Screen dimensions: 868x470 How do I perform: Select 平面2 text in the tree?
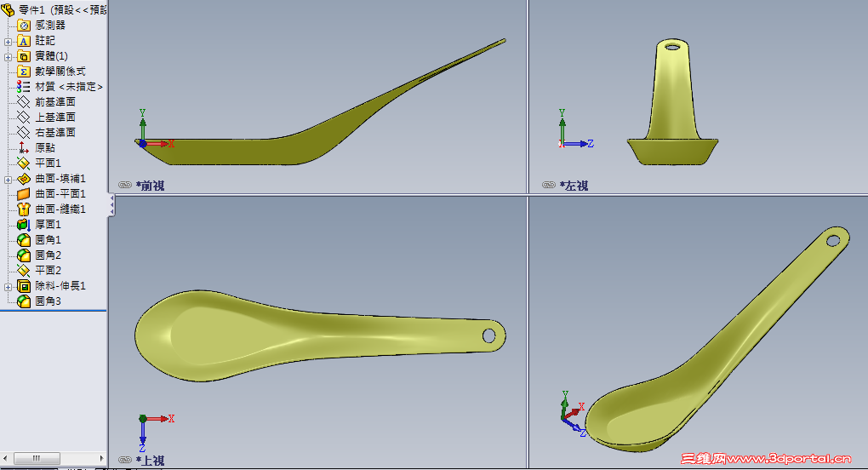coord(49,270)
